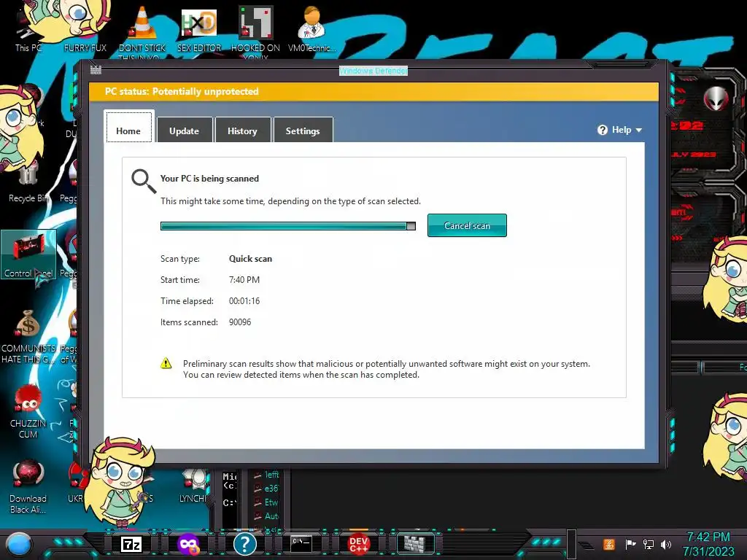747x560 pixels.
Task: Select the Control Panel desktop icon
Action: [x=28, y=254]
